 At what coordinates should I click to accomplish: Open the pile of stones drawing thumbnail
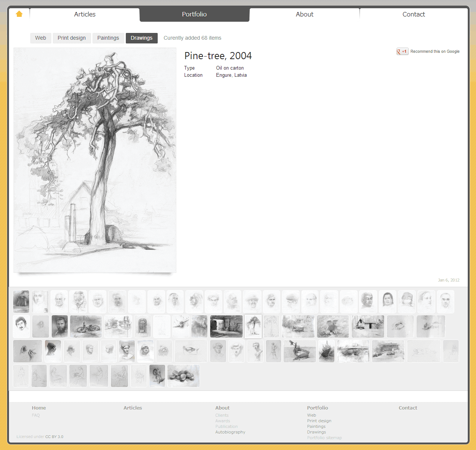click(184, 376)
